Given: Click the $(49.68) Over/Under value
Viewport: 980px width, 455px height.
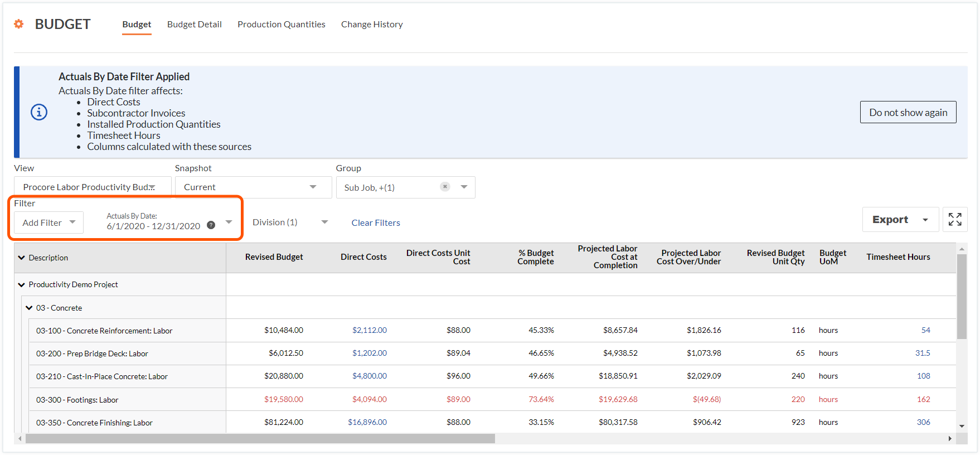Looking at the screenshot, I should point(707,399).
